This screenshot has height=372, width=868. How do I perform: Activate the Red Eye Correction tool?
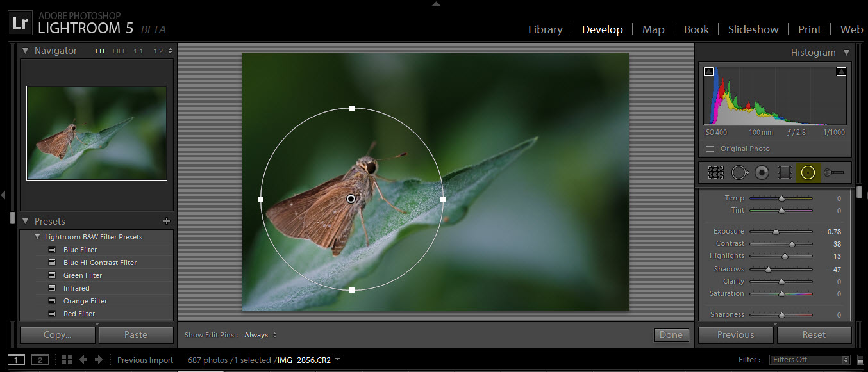(762, 172)
